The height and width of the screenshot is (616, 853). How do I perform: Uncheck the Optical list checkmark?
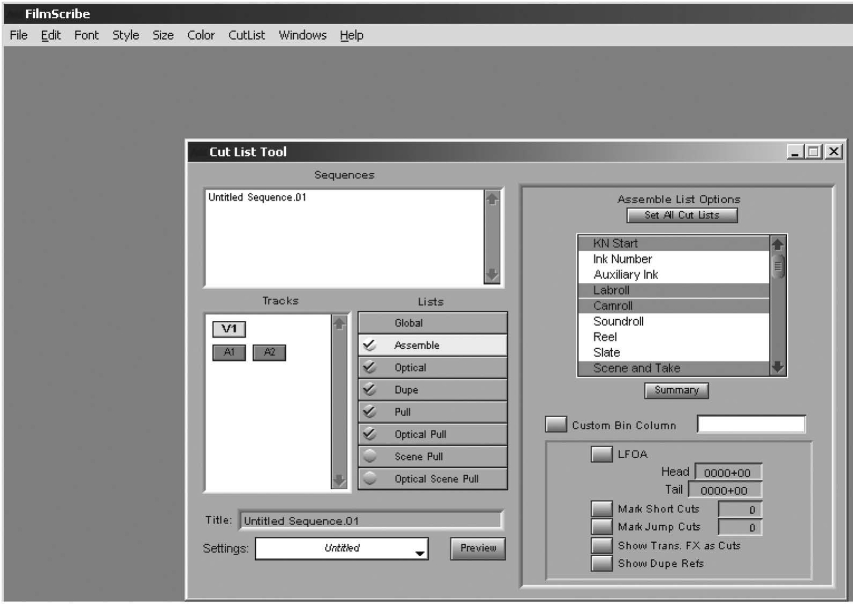[369, 367]
